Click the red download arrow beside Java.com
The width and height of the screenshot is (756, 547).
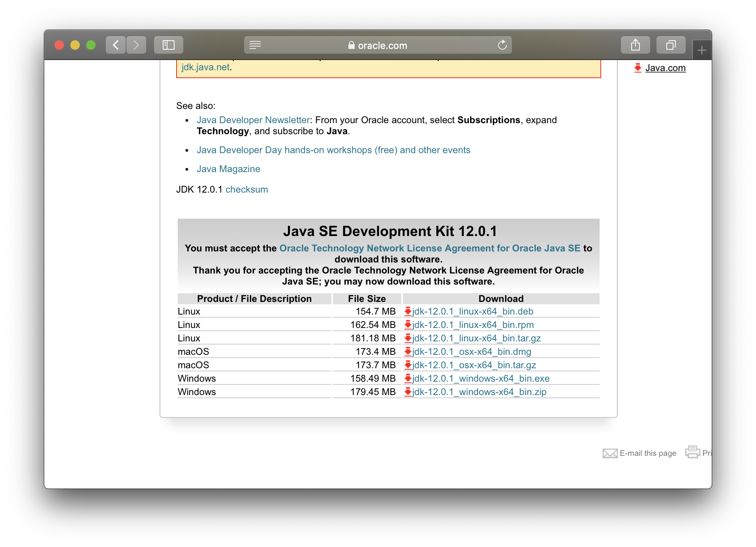(x=638, y=68)
